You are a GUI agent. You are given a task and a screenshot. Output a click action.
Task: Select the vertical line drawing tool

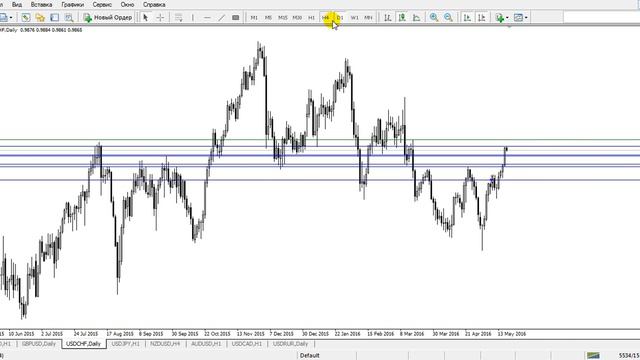[193, 18]
